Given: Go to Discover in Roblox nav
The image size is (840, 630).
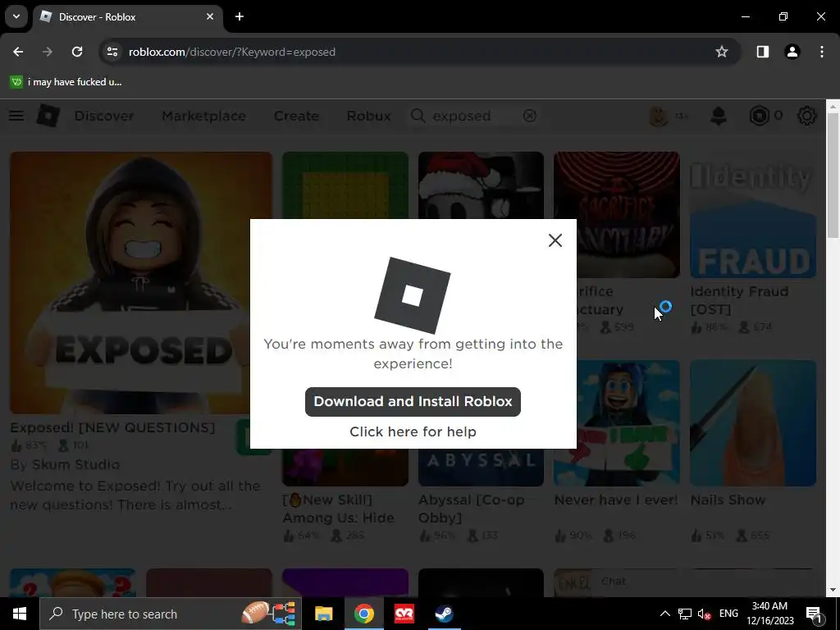Looking at the screenshot, I should [x=104, y=116].
